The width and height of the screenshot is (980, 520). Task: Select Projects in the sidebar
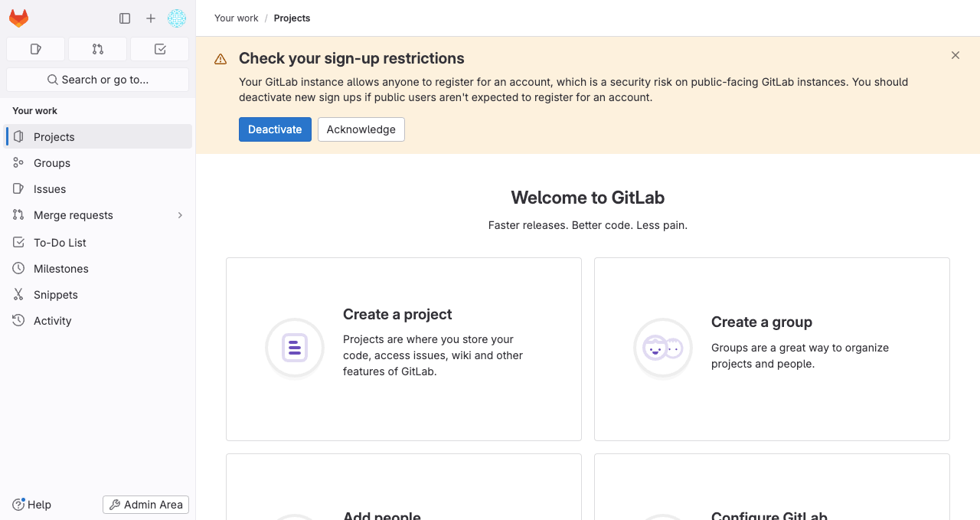(98, 137)
